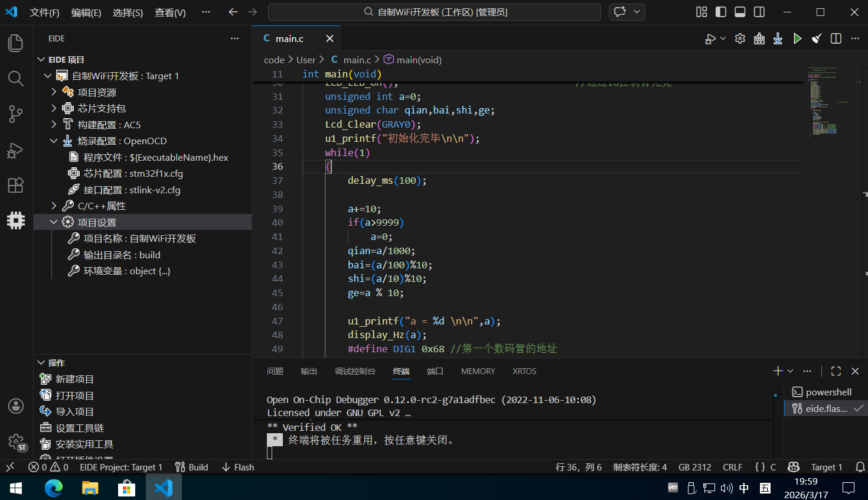Click the remote window icon in status bar

click(x=10, y=467)
